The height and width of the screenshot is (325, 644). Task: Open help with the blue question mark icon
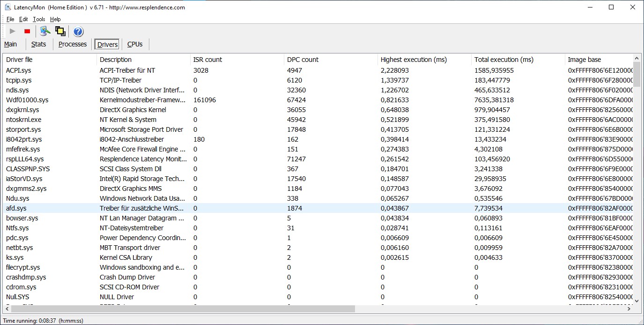point(78,31)
